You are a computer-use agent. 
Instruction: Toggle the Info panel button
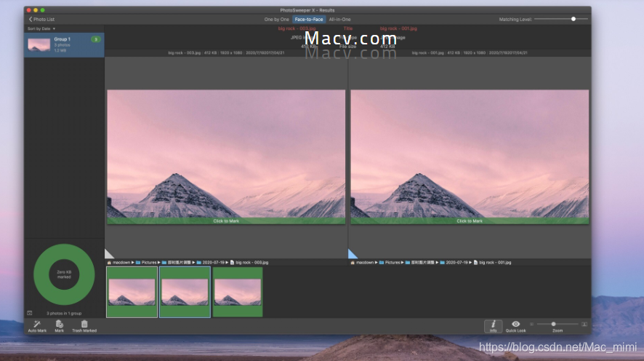tap(494, 326)
